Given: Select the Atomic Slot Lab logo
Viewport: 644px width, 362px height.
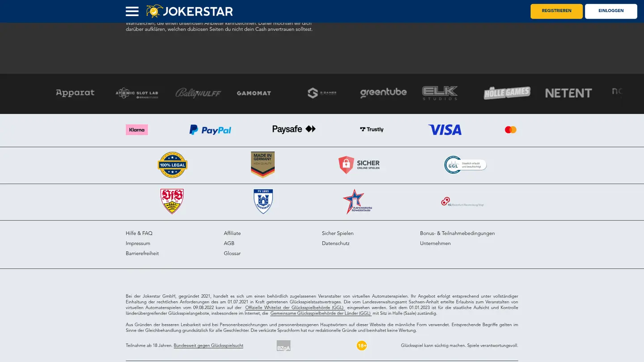Looking at the screenshot, I should [137, 93].
